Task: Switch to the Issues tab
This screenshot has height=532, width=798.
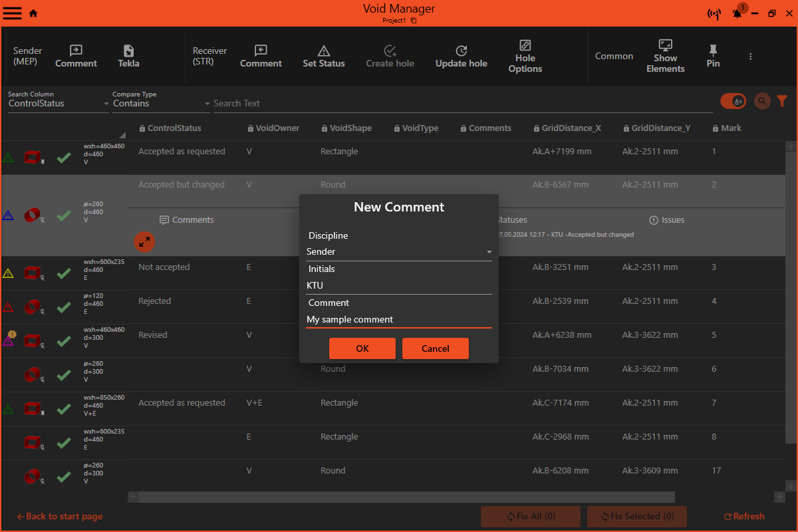Action: [667, 219]
